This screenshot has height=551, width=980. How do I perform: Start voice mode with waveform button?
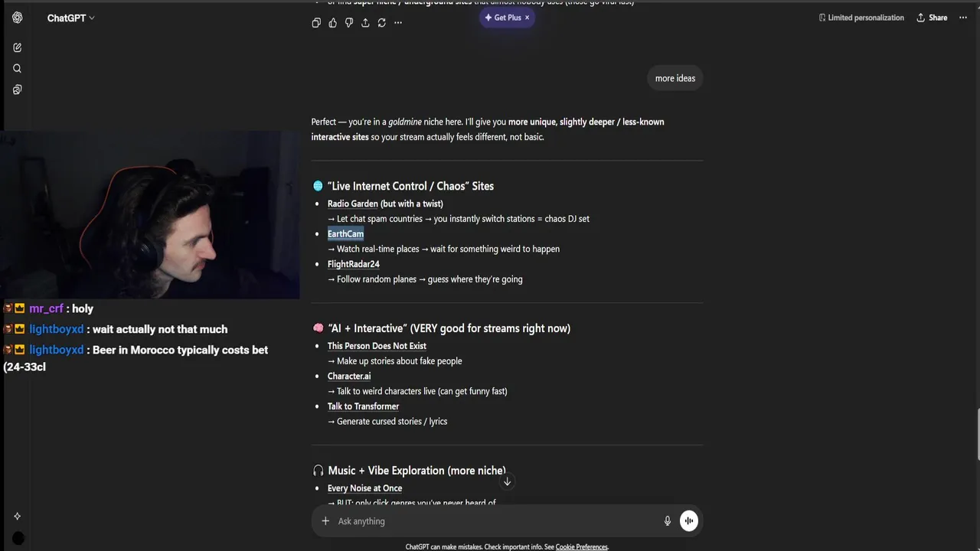click(689, 521)
